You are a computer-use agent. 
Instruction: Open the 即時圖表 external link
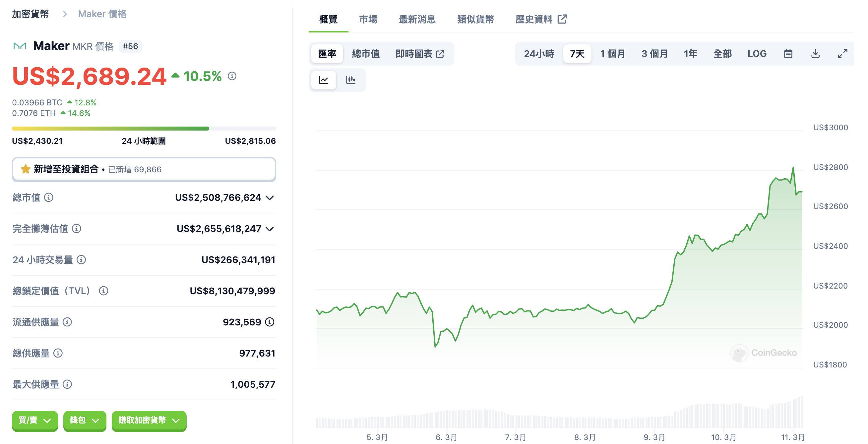(x=419, y=54)
